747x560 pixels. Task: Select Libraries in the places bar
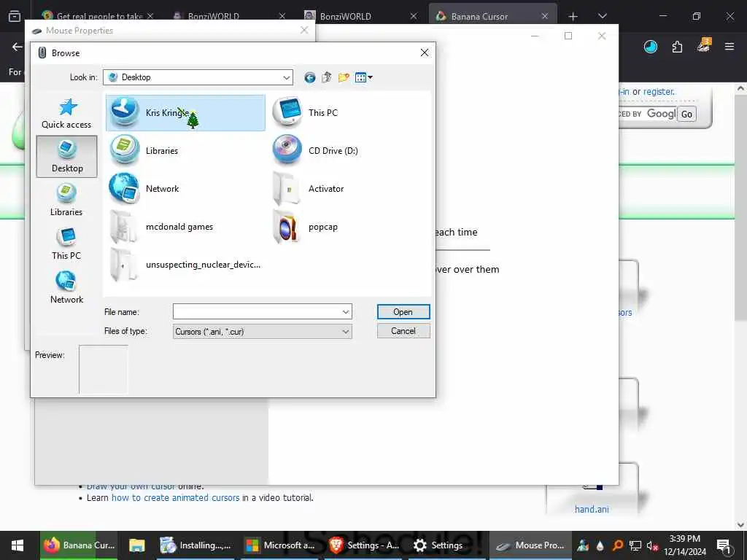pos(66,200)
